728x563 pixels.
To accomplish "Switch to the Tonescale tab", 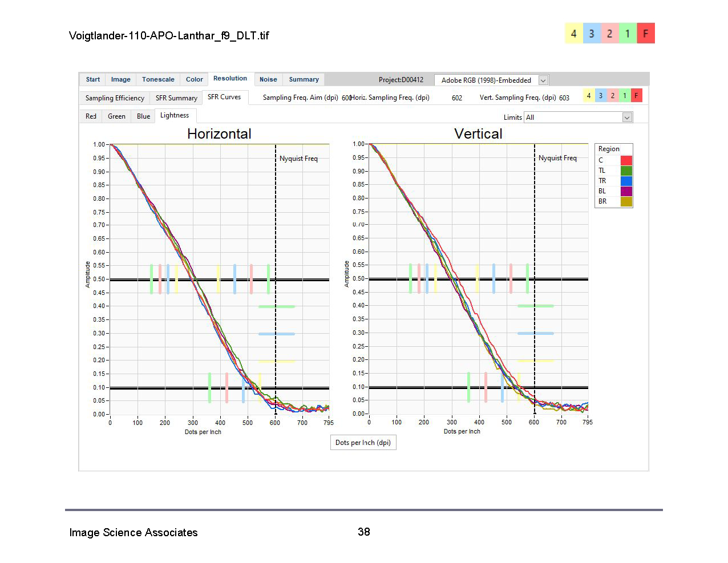I will pos(158,80).
